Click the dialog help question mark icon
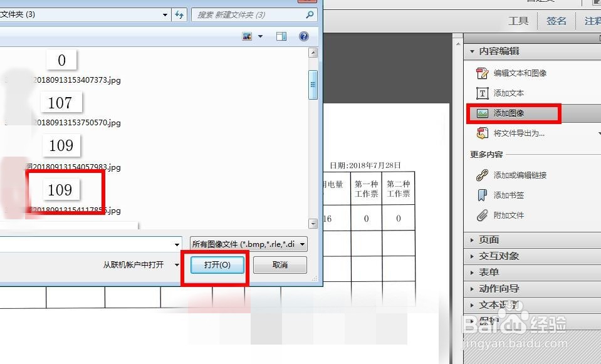The height and width of the screenshot is (364, 601). point(304,36)
